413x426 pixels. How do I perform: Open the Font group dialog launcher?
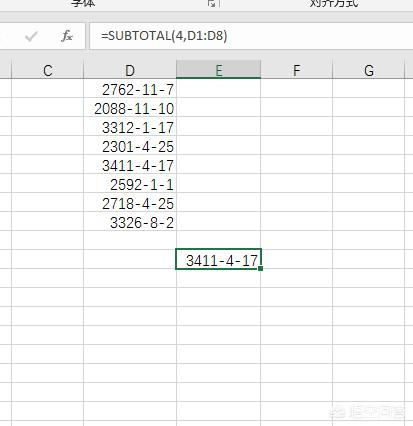211,3
